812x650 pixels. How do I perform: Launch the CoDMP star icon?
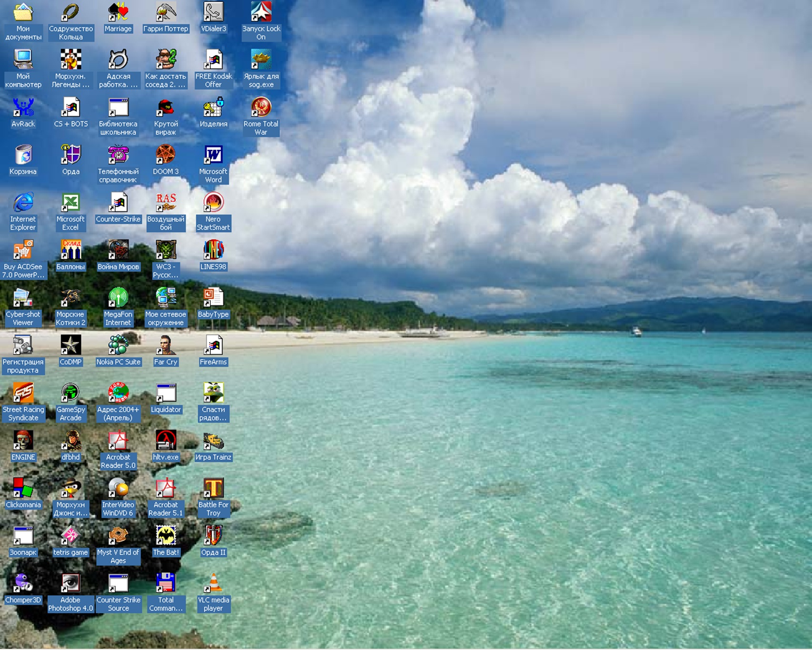pos(70,345)
